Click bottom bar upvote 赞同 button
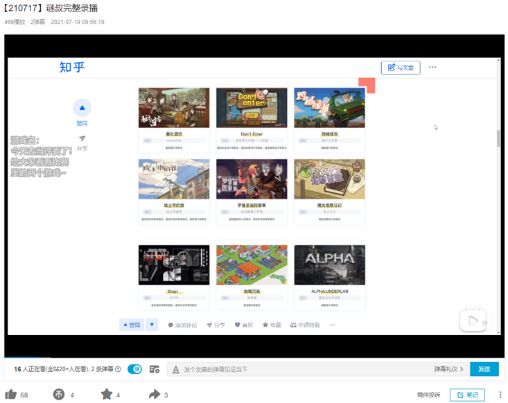 tap(132, 325)
